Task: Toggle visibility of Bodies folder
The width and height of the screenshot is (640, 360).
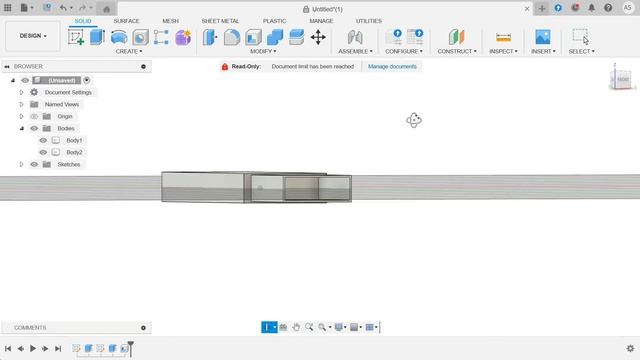Action: (34, 129)
